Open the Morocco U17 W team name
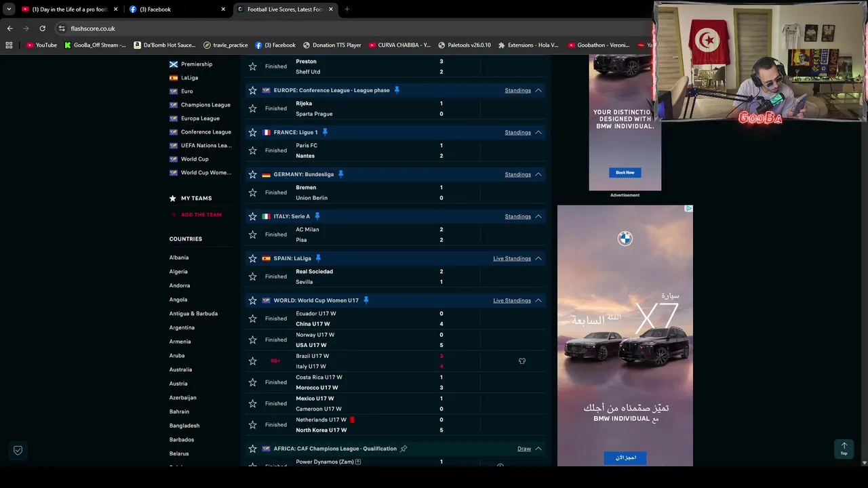The image size is (868, 488). (317, 388)
